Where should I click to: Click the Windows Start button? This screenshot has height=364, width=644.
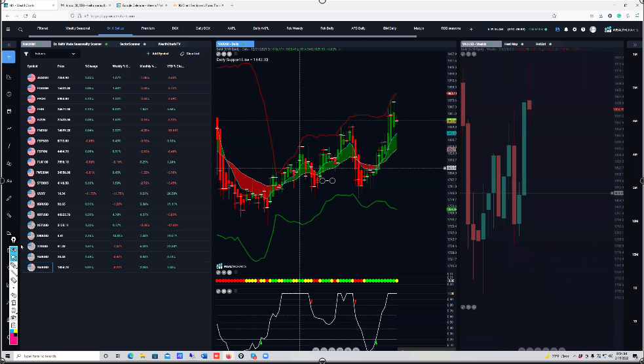pos(7,356)
